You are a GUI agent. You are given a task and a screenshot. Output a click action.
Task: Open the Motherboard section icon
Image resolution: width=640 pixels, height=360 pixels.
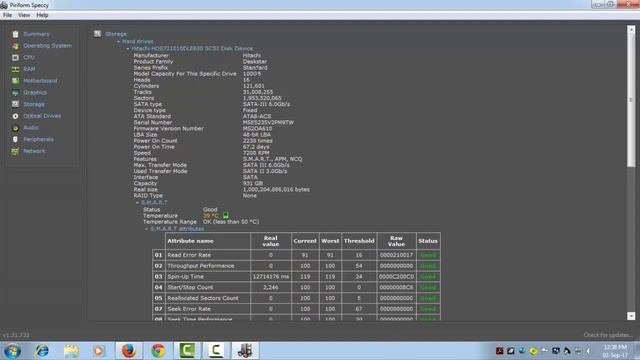click(15, 81)
